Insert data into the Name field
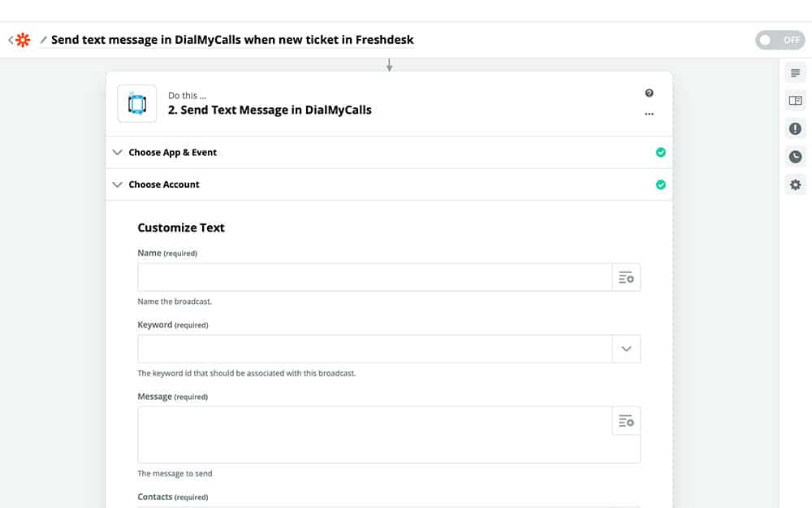Screen dimensions: 812x508 click(626, 277)
